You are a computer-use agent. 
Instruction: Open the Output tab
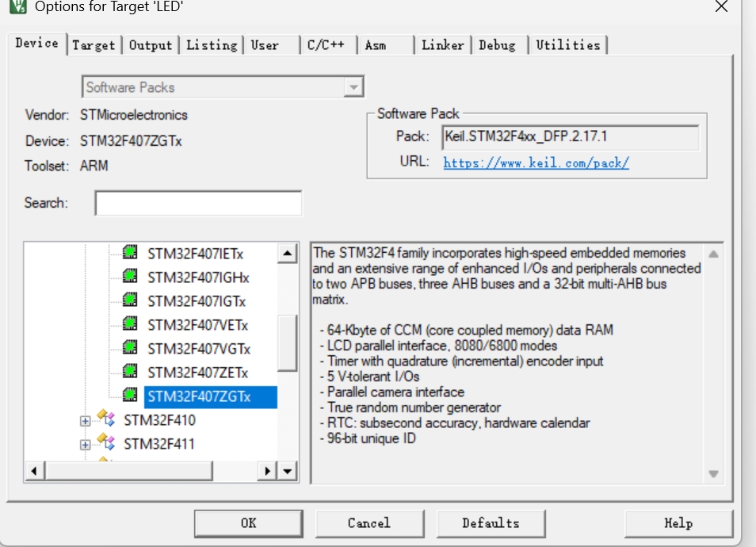coord(151,45)
